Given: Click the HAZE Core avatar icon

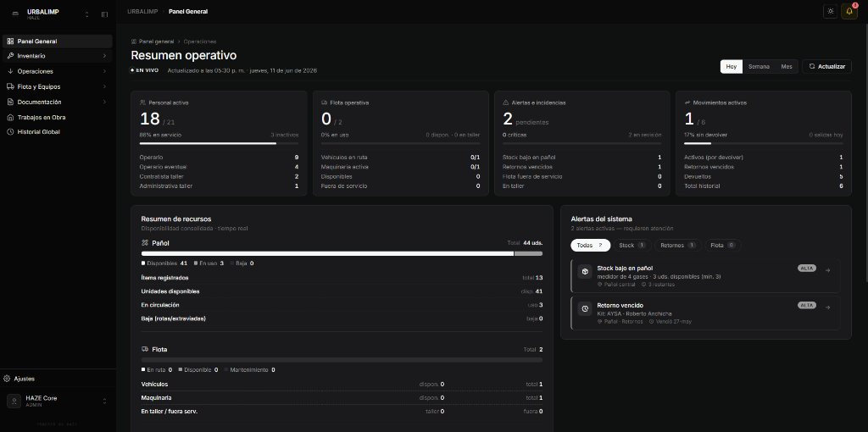Looking at the screenshot, I should (15, 401).
